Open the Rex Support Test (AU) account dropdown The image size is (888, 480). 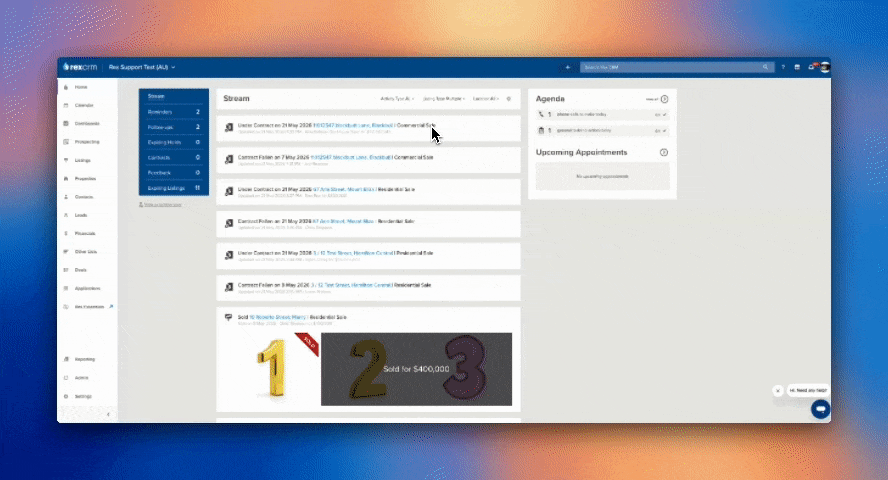point(142,67)
